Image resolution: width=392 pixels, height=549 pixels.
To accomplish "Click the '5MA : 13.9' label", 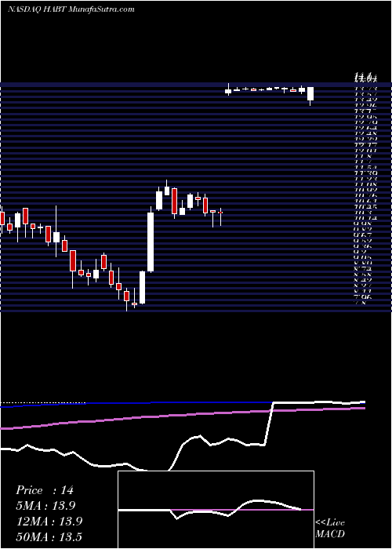I will point(45,506).
